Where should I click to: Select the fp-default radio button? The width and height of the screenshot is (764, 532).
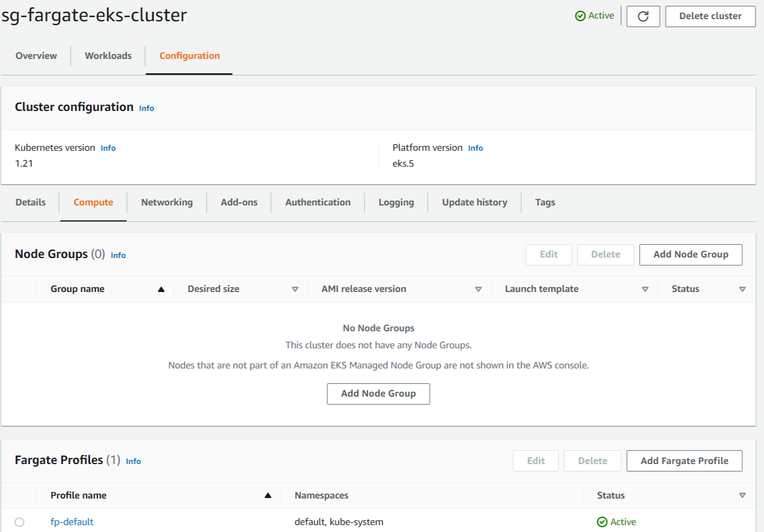coord(20,522)
